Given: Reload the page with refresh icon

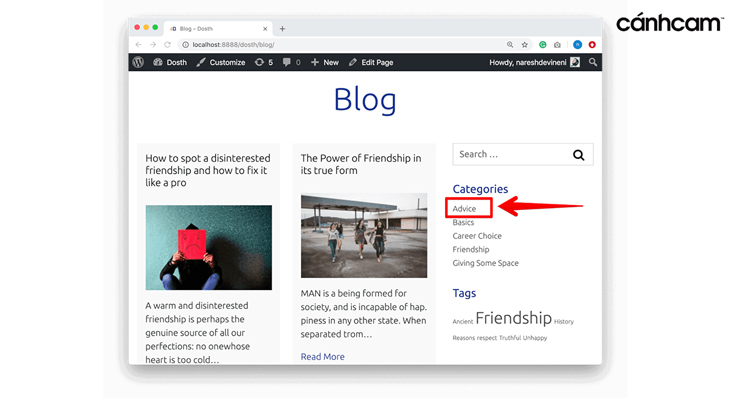Looking at the screenshot, I should pyautogui.click(x=167, y=45).
